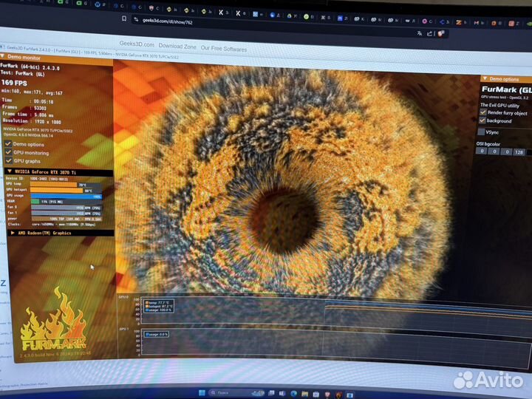Collapse the Demo monitor panel triangle

[4, 56]
